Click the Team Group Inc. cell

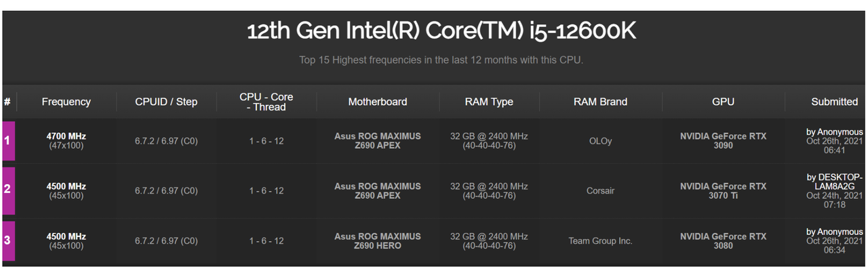click(600, 241)
